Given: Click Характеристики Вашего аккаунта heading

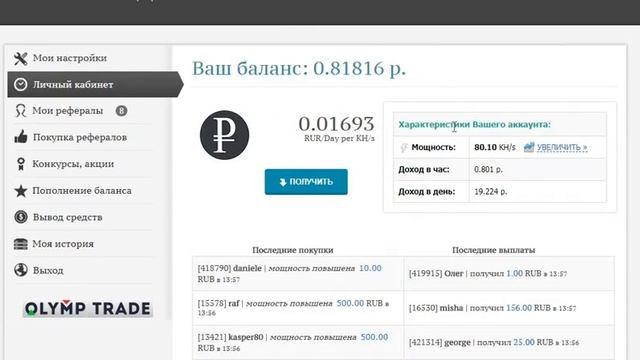Looking at the screenshot, I should click(474, 124).
